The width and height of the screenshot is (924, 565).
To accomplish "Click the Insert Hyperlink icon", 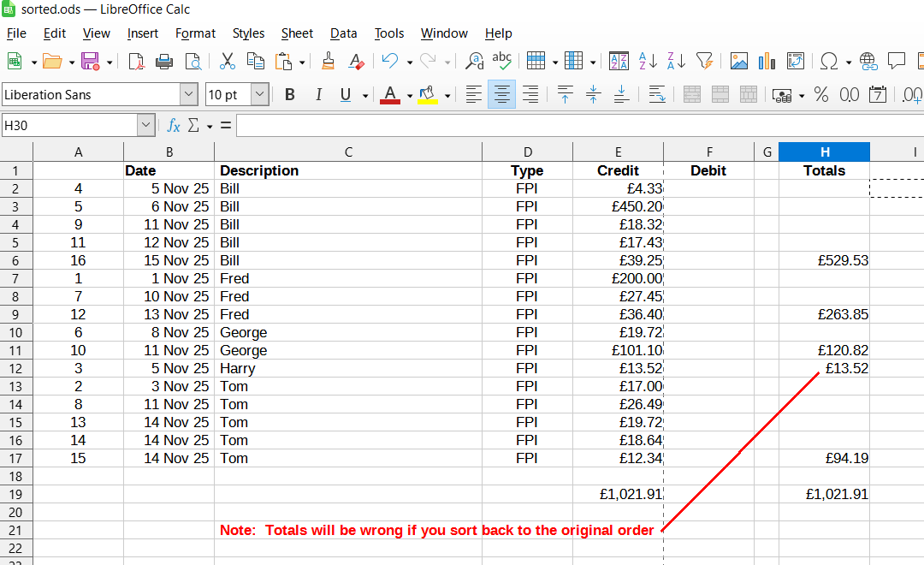I will [868, 61].
